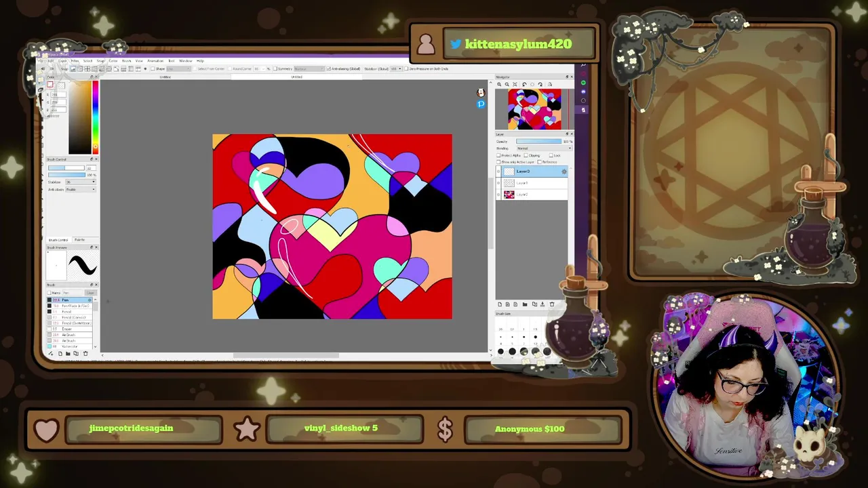868x488 pixels.
Task: Open Layer3 settings gear icon
Action: [x=564, y=171]
